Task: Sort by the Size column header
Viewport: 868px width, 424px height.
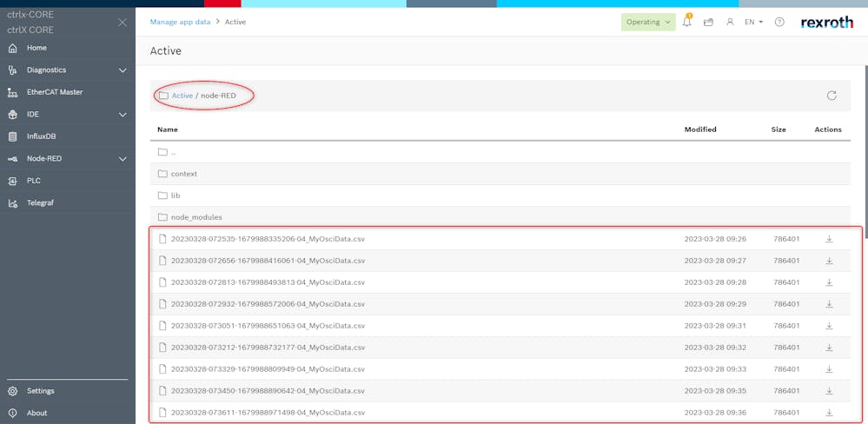Action: pos(779,129)
